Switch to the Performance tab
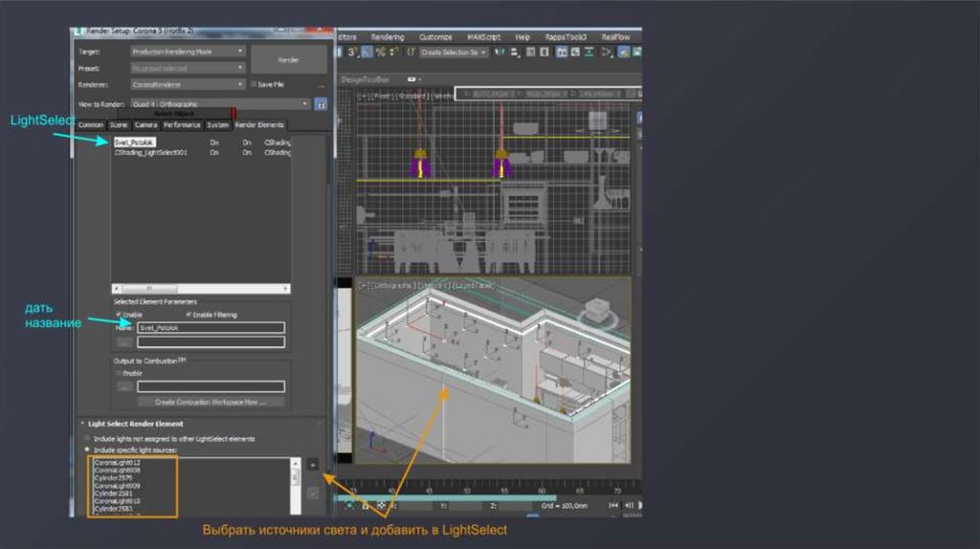This screenshot has width=980, height=549. [x=182, y=124]
